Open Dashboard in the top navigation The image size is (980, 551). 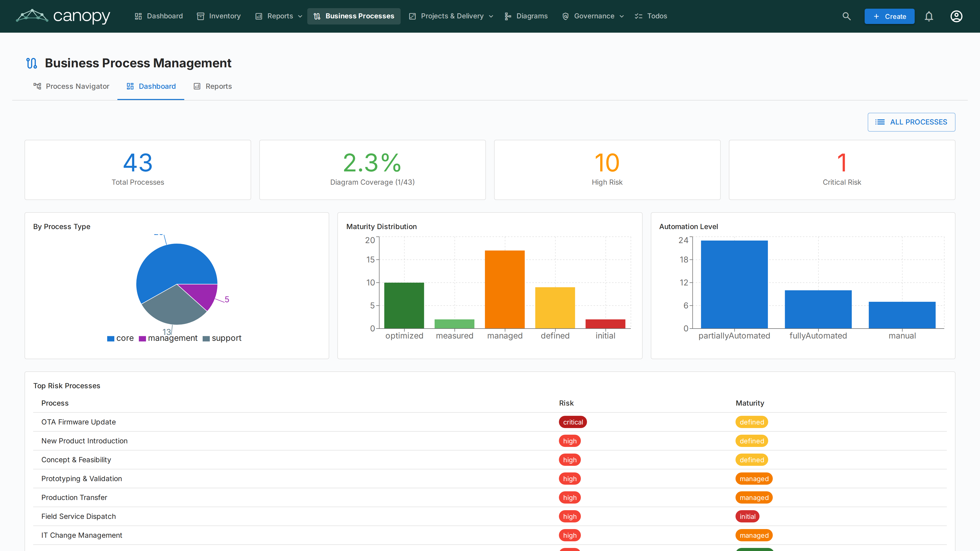tap(159, 16)
